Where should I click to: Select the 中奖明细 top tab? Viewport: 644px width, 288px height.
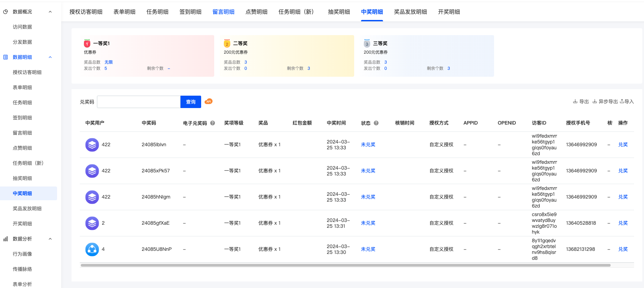372,12
